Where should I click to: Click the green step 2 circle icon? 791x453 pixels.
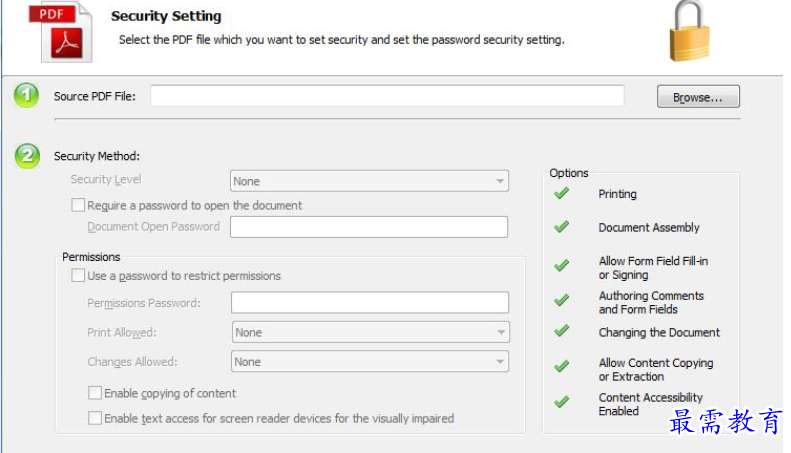(x=27, y=155)
